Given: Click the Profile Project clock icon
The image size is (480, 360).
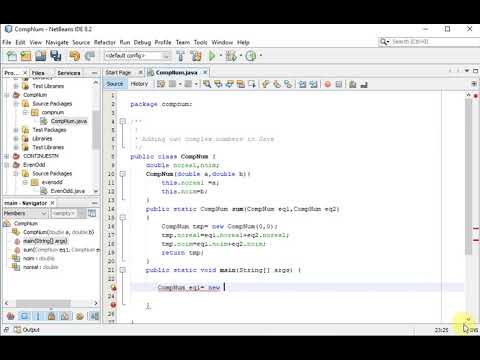Looking at the screenshot, I should click(x=251, y=56).
